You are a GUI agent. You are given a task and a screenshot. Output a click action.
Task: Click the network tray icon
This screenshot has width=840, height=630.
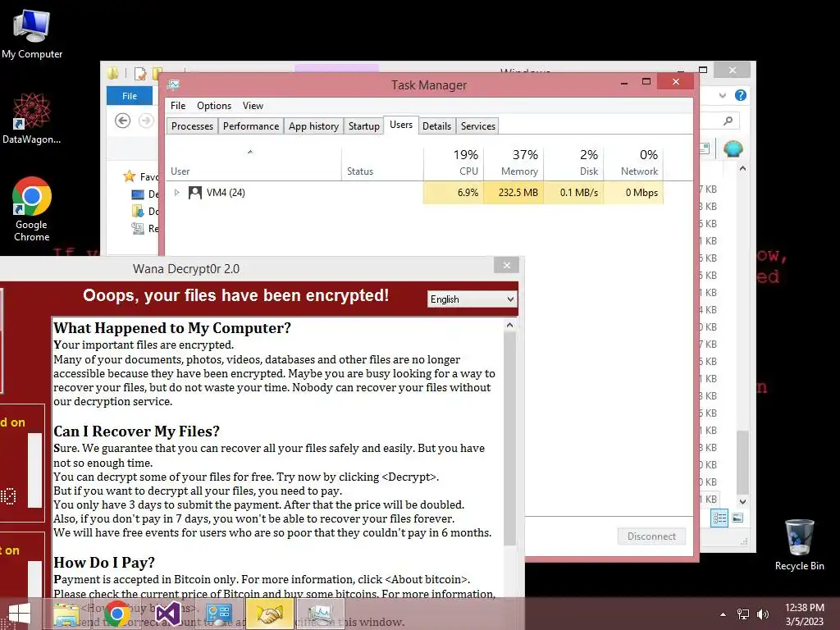tap(743, 614)
